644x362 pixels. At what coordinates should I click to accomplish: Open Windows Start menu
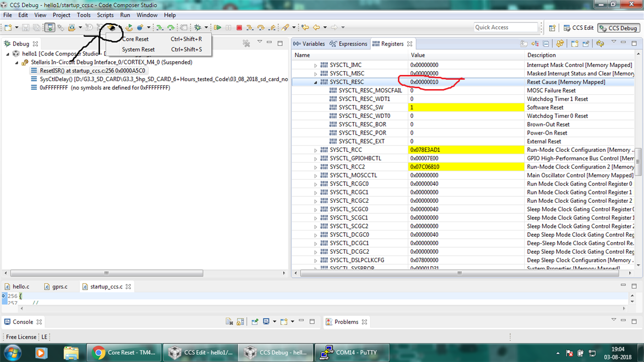12,353
